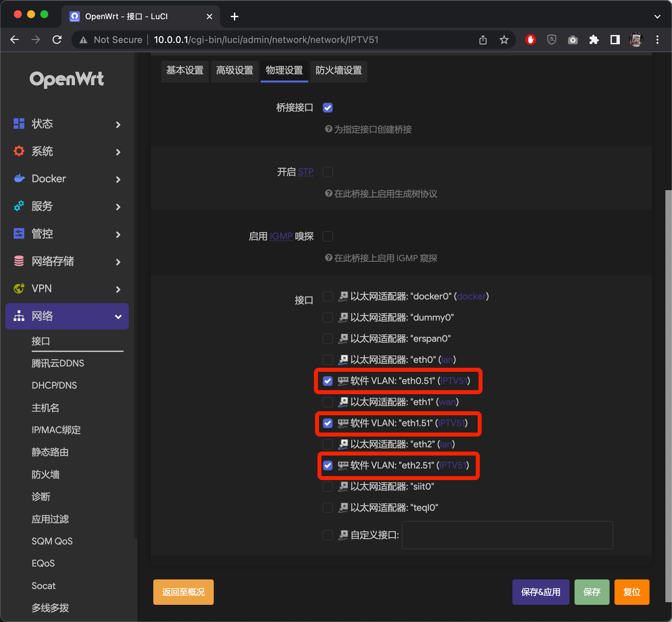This screenshot has width=672, height=622.
Task: Open the 基本设置 tab
Action: [185, 71]
